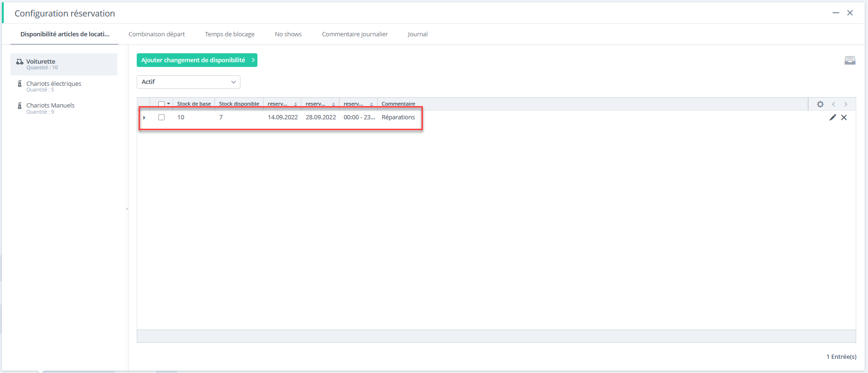Open the Actif filter dropdown
The image size is (868, 373).
click(x=189, y=82)
